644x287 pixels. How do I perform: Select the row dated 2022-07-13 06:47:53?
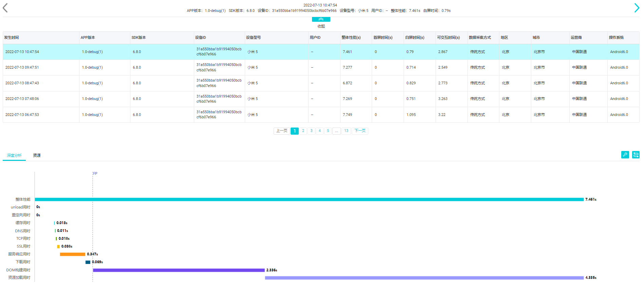pyautogui.click(x=22, y=115)
